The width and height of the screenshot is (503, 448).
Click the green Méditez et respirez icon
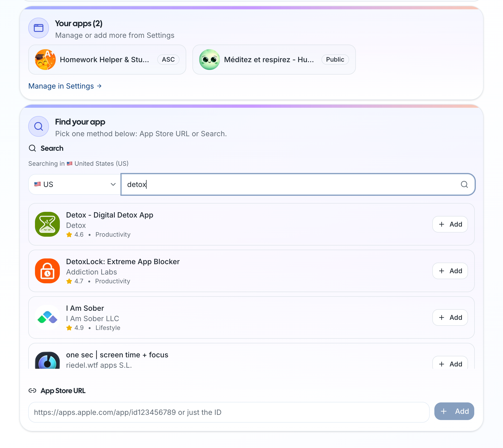click(210, 60)
